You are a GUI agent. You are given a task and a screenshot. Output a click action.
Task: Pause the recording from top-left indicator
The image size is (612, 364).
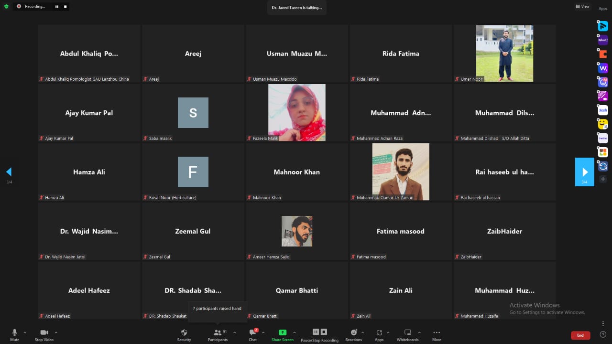coord(57,7)
